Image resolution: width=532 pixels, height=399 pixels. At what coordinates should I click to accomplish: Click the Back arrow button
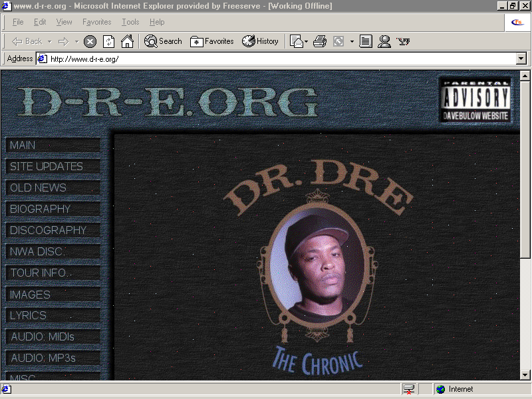[27, 41]
